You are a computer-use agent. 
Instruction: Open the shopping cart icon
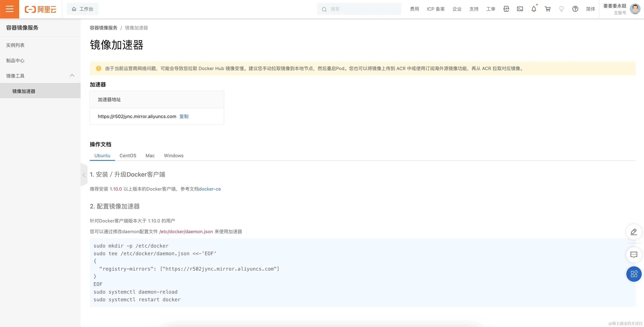click(548, 9)
